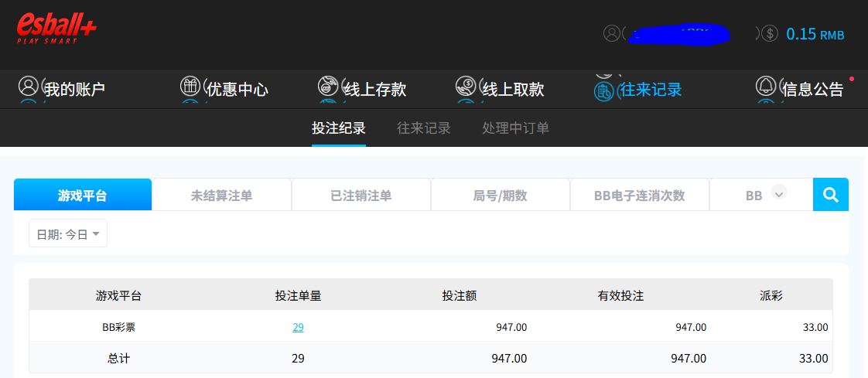Screen dimensions: 868x378
Task: Click the 我的账户 person icon
Action: pos(29,86)
